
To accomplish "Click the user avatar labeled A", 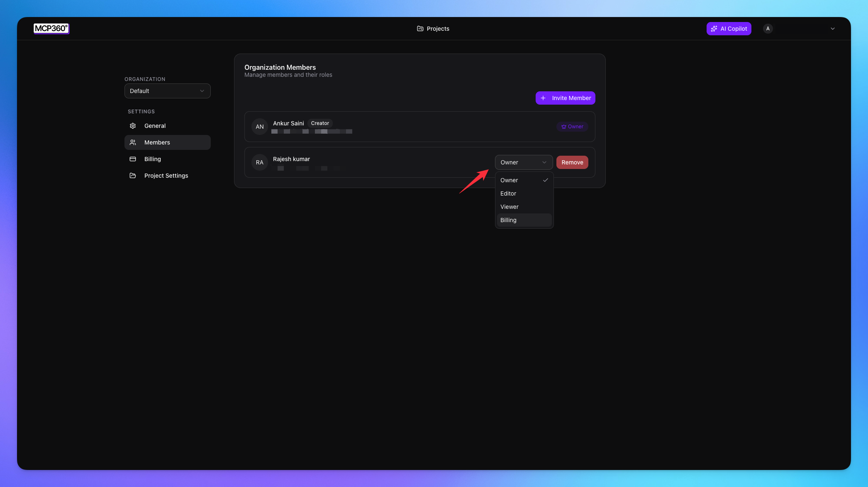I will (768, 29).
